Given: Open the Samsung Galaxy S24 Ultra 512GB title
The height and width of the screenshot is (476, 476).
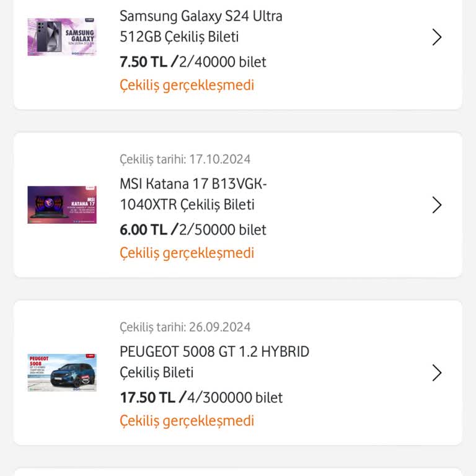Looking at the screenshot, I should 201,27.
